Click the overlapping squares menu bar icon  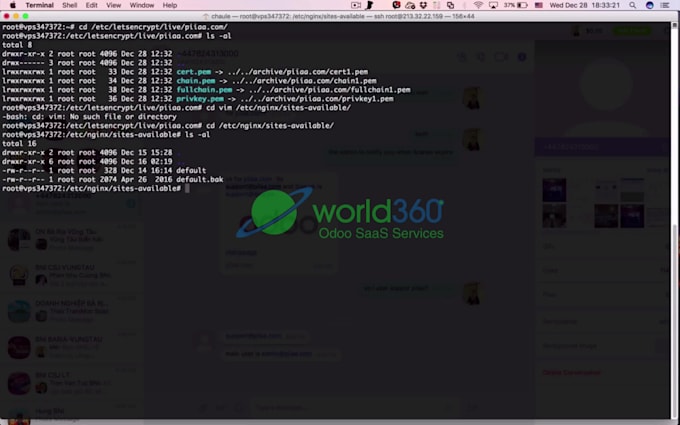[x=451, y=5]
